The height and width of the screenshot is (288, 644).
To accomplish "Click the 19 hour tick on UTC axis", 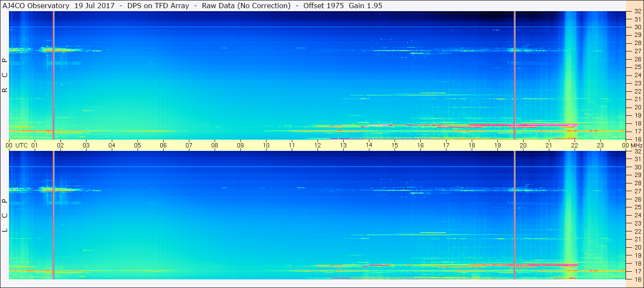I will (x=497, y=145).
